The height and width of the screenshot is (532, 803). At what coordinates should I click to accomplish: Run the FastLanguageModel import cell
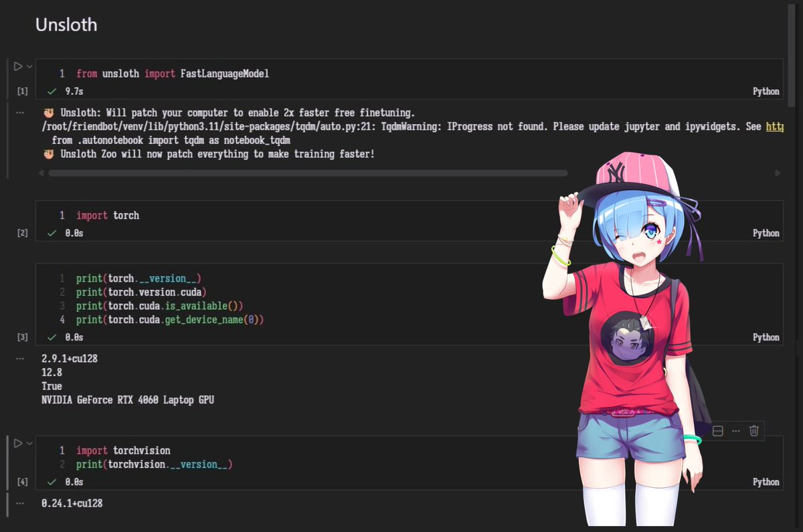click(x=18, y=66)
